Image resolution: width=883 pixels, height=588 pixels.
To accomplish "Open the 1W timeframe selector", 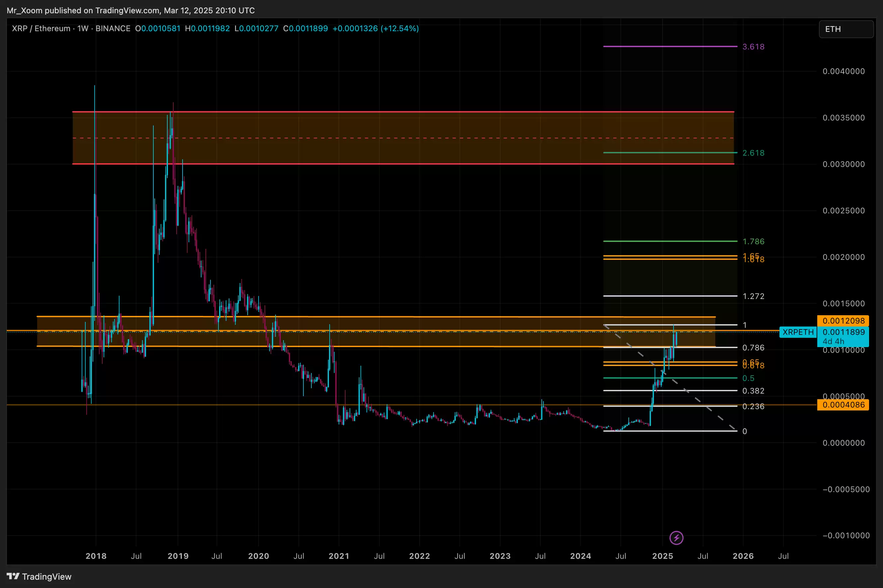I will (x=83, y=28).
